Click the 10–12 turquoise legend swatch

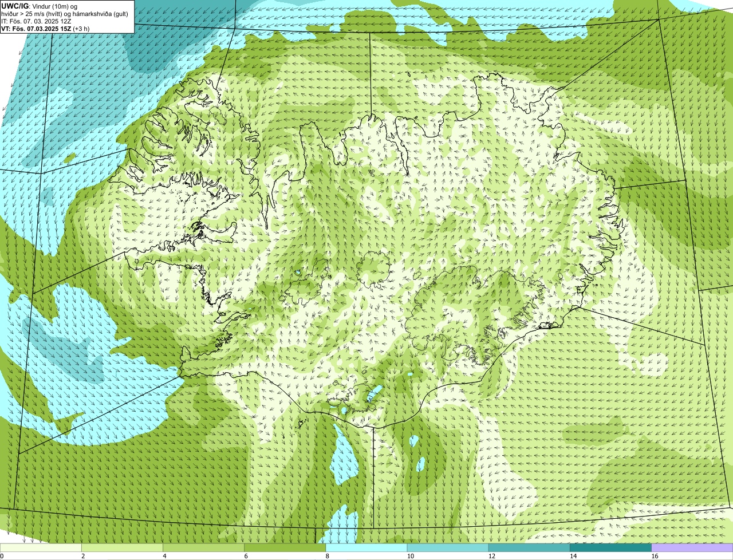tap(448, 548)
